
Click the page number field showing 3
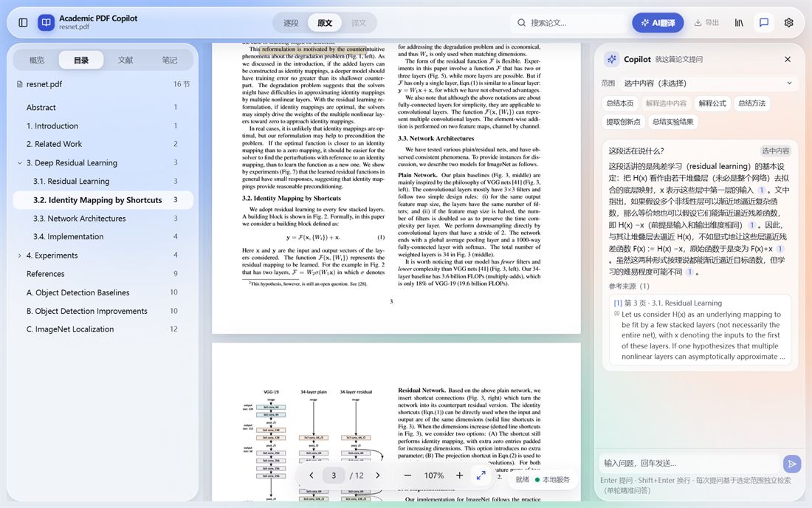click(x=334, y=476)
